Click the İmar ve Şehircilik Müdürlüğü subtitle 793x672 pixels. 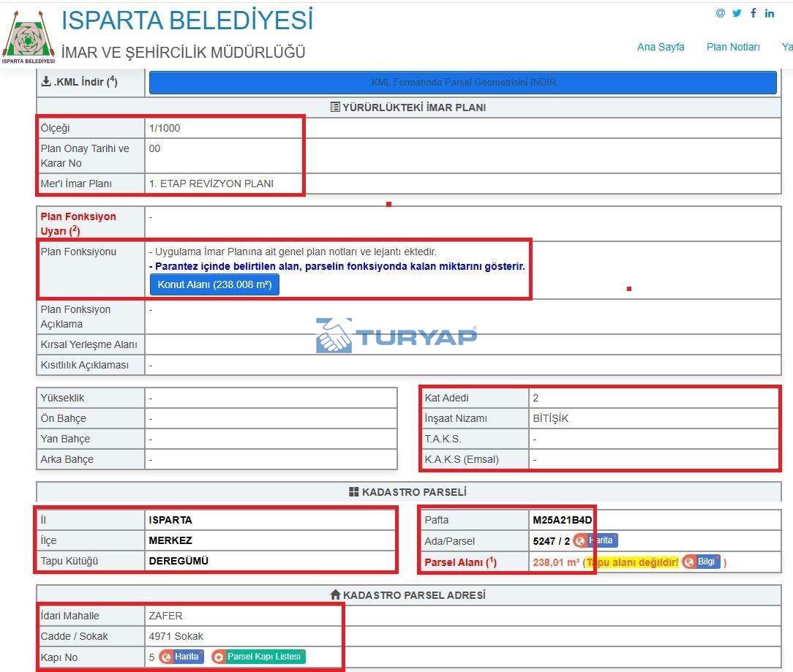click(183, 52)
